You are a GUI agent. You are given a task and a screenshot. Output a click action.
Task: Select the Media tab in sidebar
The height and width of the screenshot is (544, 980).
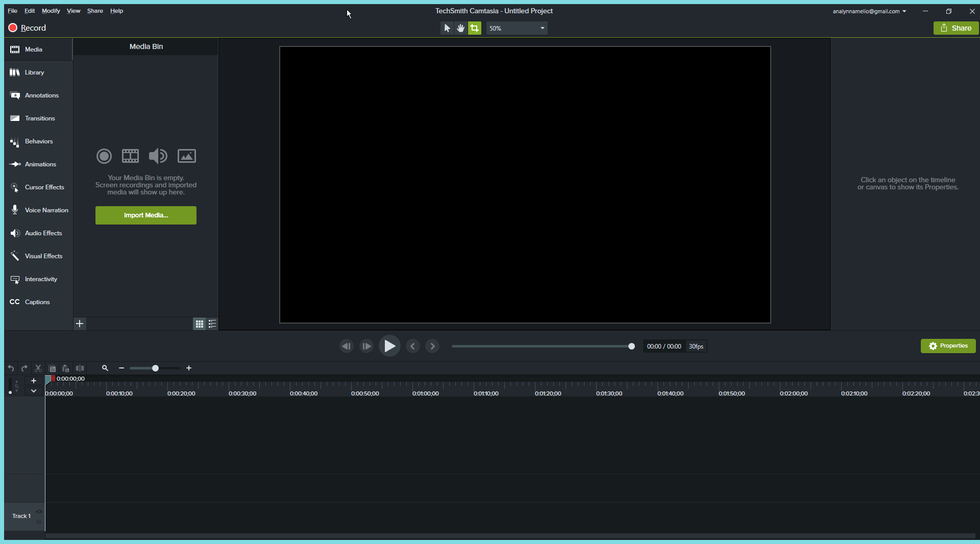tap(38, 50)
